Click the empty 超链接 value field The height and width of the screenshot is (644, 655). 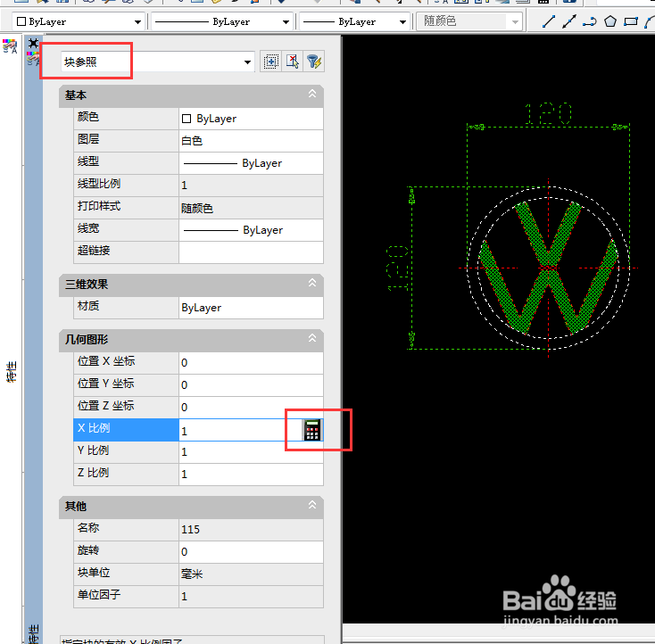251,252
